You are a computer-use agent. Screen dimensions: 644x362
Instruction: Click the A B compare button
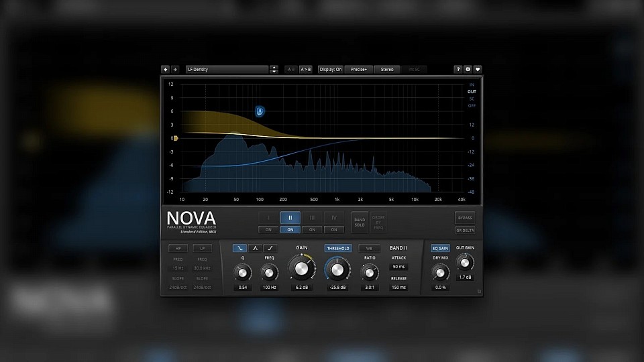(290, 69)
